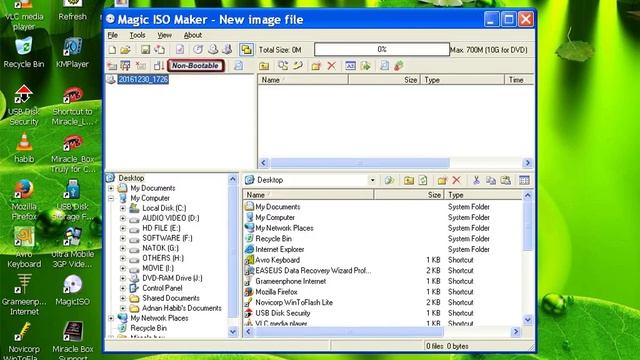Expand the Local Disk (C:) node
Viewport: 640px width, 360px height.
pos(122,208)
